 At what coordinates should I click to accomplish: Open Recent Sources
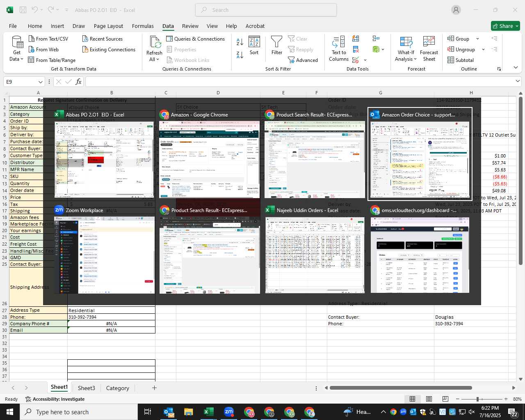point(103,39)
